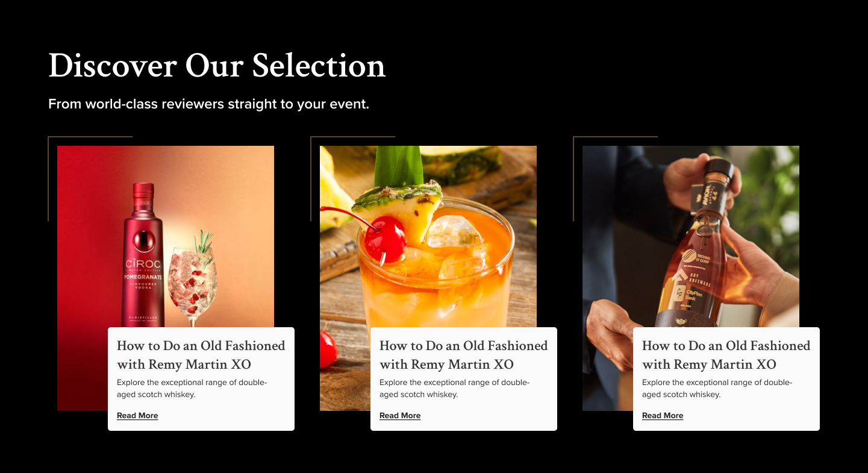The height and width of the screenshot is (473, 868).
Task: Open Read More link under pineapple cocktail card
Action: tap(400, 416)
